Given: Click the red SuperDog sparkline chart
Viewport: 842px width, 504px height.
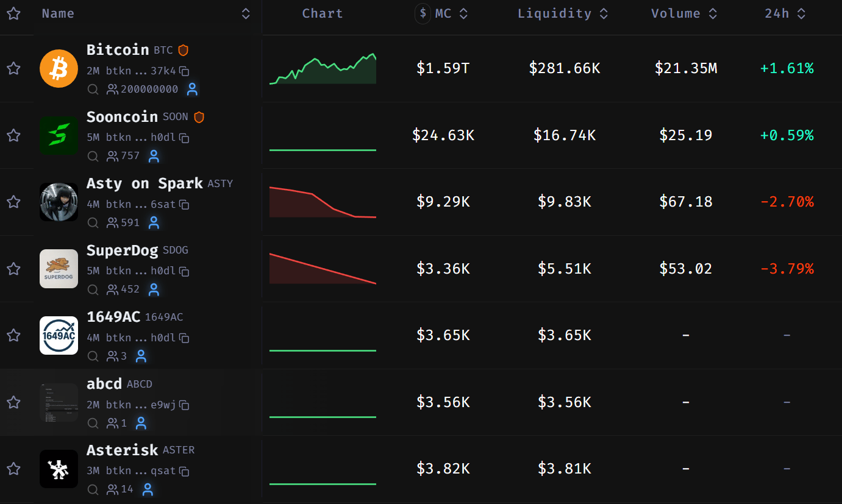Looking at the screenshot, I should coord(323,269).
